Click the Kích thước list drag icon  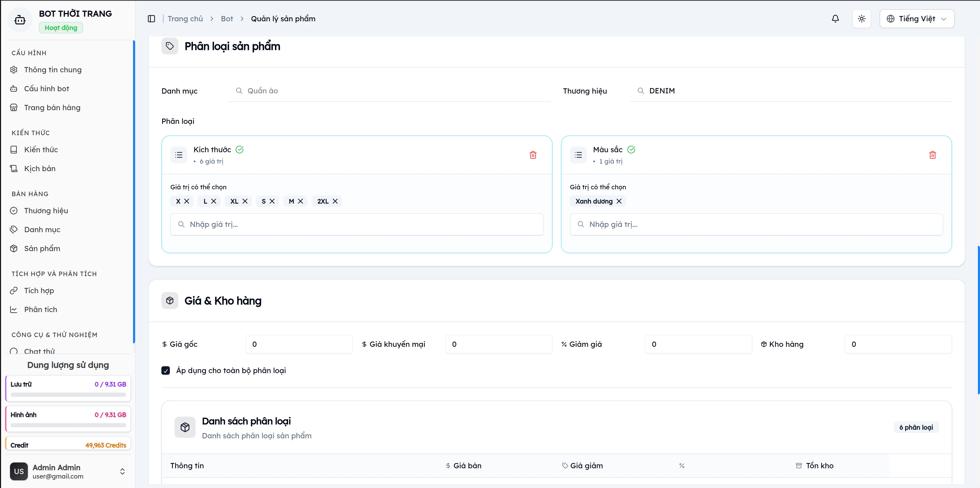(179, 155)
